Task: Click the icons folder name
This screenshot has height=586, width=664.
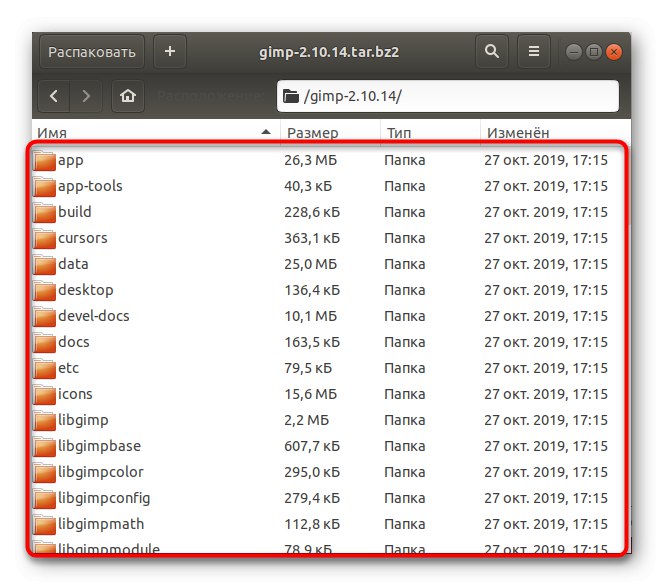Action: 75,394
